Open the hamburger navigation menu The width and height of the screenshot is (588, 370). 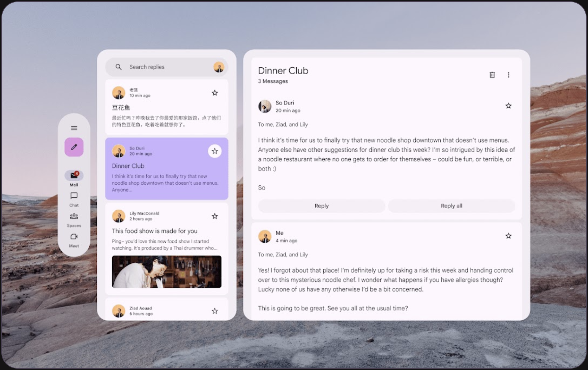click(x=73, y=128)
